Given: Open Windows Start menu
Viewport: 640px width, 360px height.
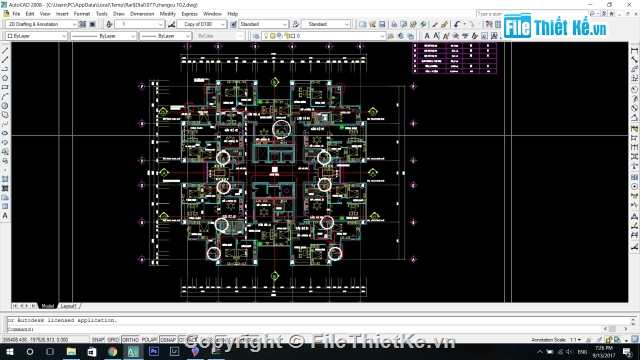Looking at the screenshot, I should [x=9, y=351].
